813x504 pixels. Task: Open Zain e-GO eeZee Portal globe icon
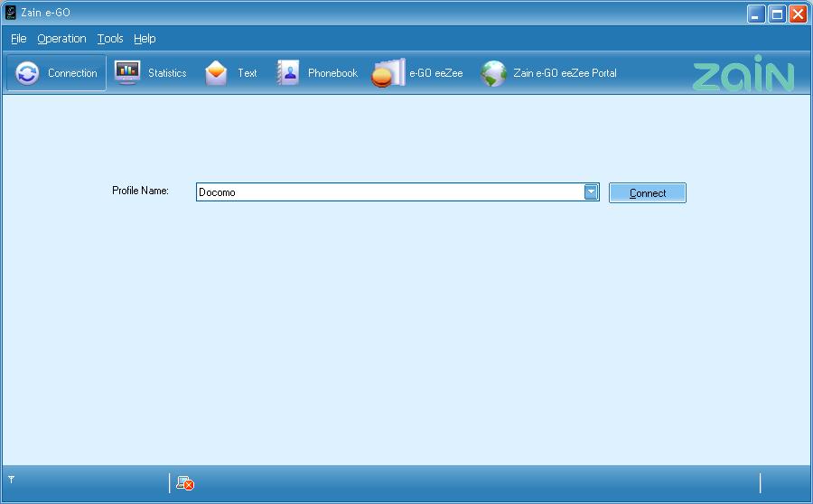tap(493, 73)
